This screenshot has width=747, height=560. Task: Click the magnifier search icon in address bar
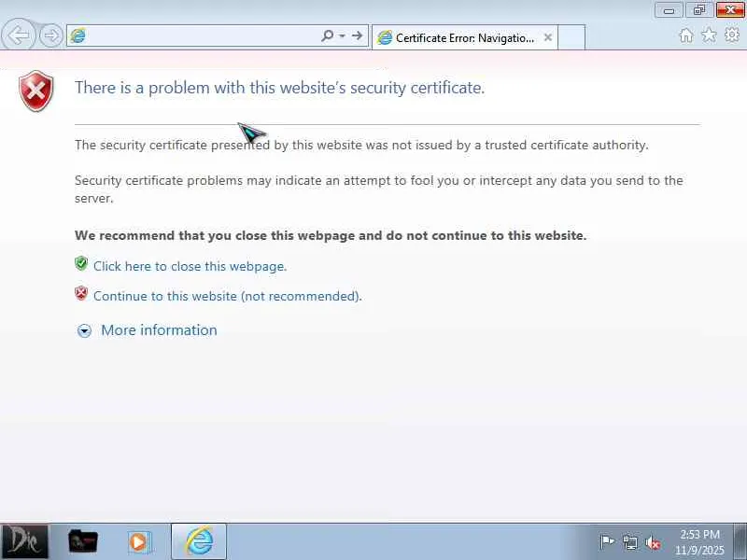click(x=328, y=35)
